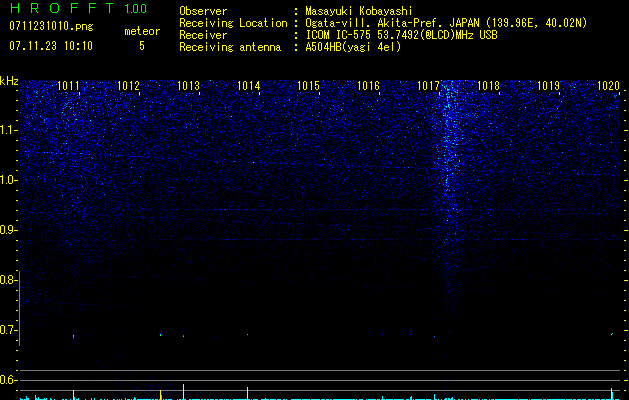This screenshot has height=400, width=629.
Task: Click the 1019 time axis marker
Action: click(548, 86)
